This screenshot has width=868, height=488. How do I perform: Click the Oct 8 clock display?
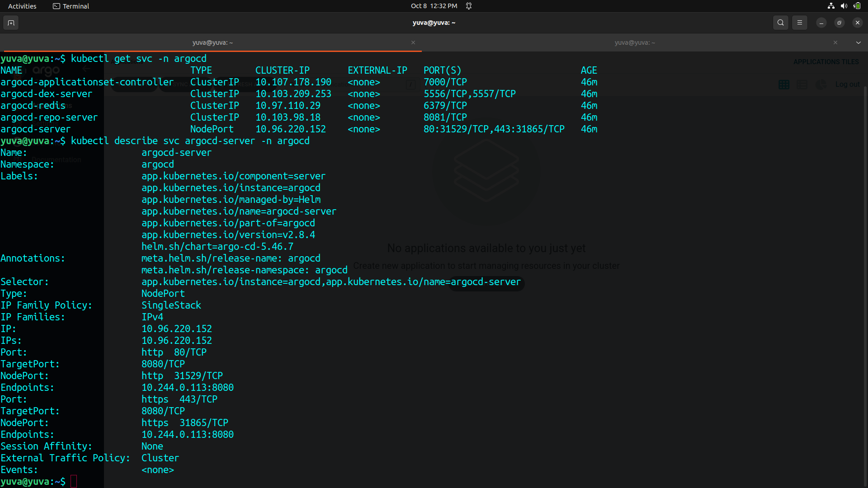click(x=434, y=6)
